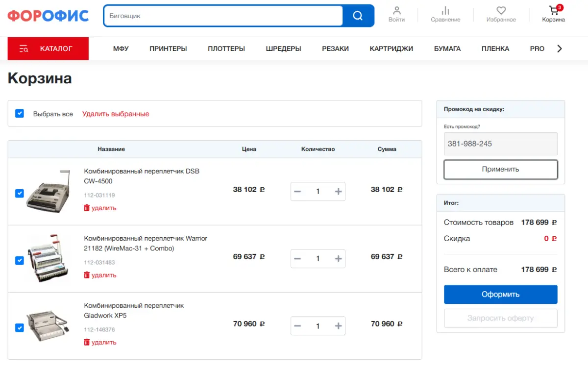588x373 pixels.
Task: Open Комбинированный переплетчик Warrior 21182 title
Action: coord(146,243)
